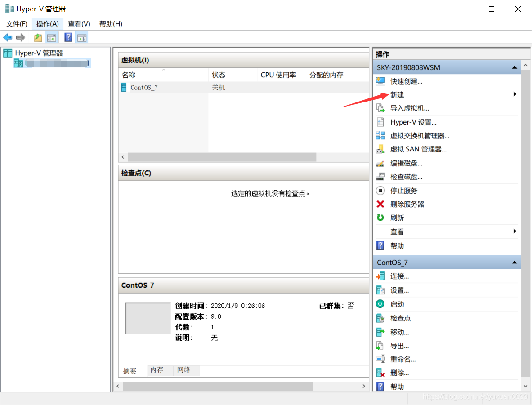Click the 移动 move icon

pyautogui.click(x=380, y=332)
